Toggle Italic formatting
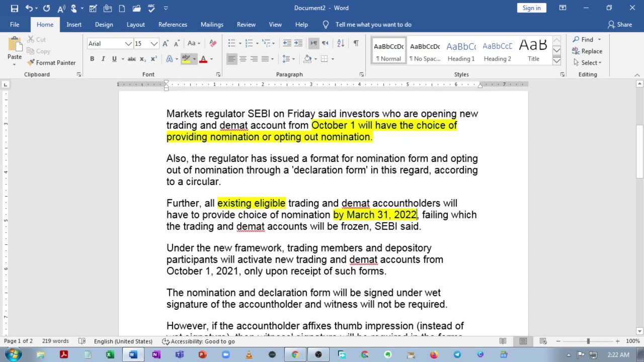Screen dimensions: 644x362 (103, 59)
